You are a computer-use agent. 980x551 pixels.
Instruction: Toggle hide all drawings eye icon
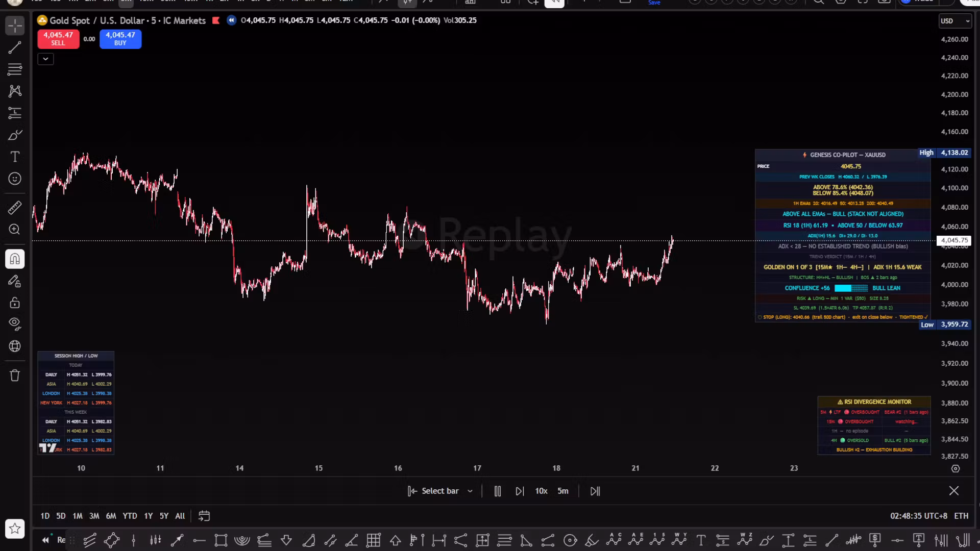(x=15, y=324)
